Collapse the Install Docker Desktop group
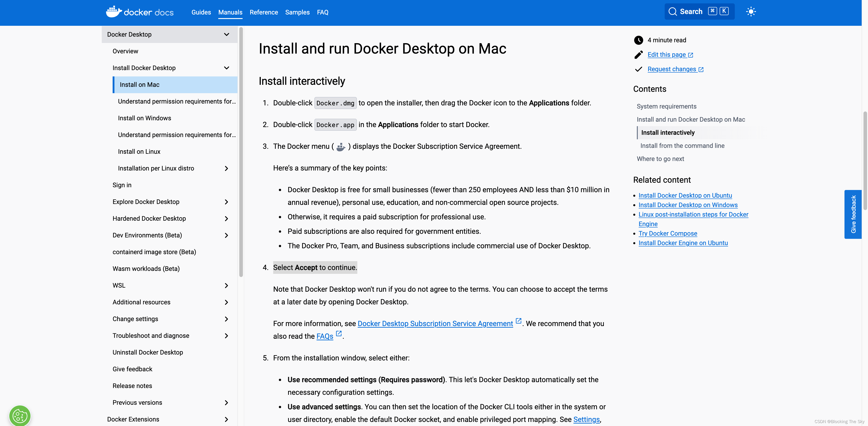 click(x=226, y=68)
